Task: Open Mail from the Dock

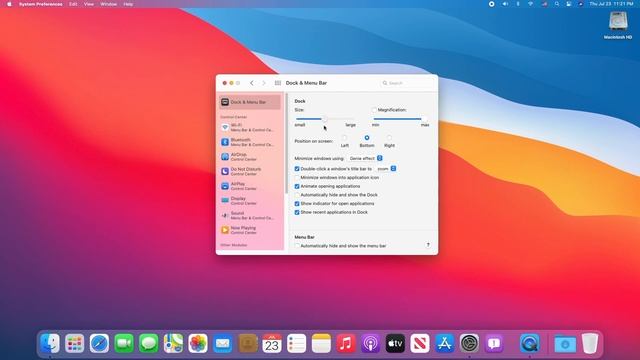Action: click(222, 343)
